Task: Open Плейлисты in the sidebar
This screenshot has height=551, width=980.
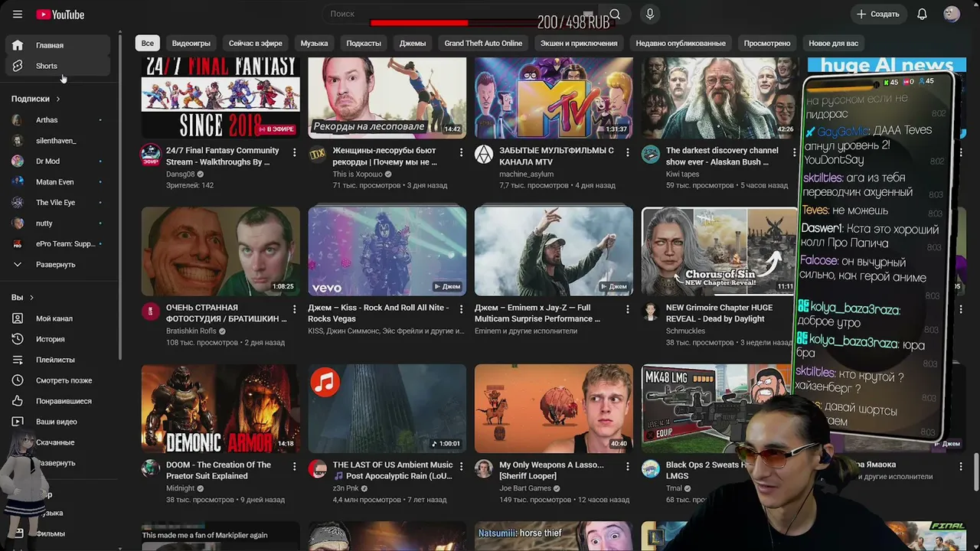Action: click(x=57, y=360)
